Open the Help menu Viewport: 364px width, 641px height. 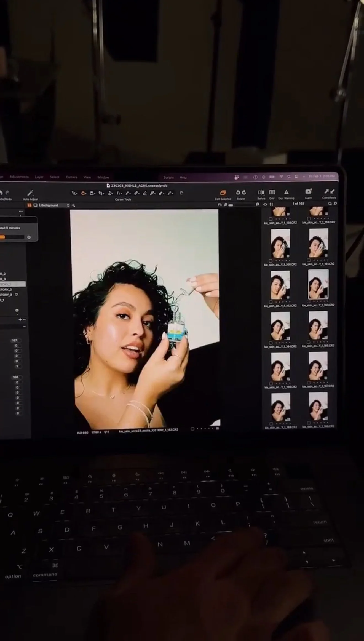pos(183,178)
